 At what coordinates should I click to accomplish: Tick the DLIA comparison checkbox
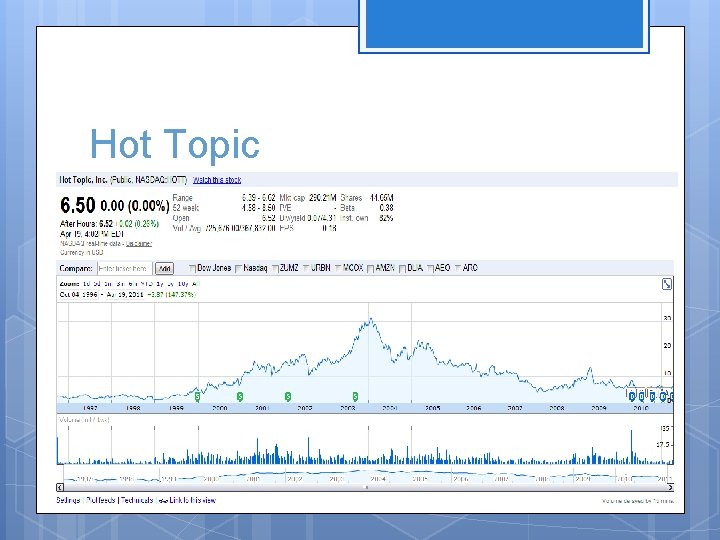[x=402, y=268]
